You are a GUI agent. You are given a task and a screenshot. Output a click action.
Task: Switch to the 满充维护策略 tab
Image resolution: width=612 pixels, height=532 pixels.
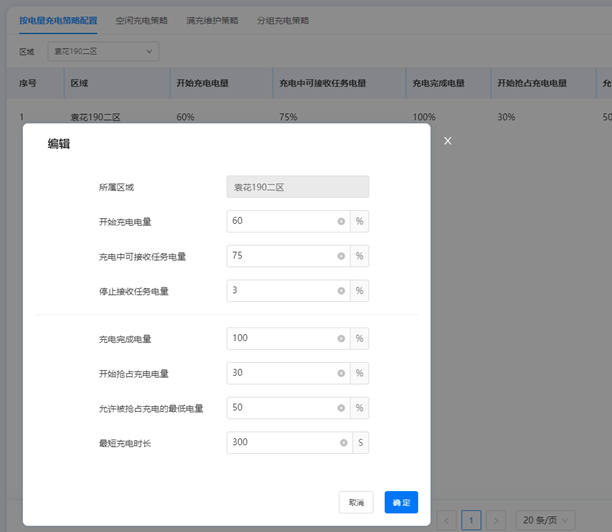click(x=212, y=20)
